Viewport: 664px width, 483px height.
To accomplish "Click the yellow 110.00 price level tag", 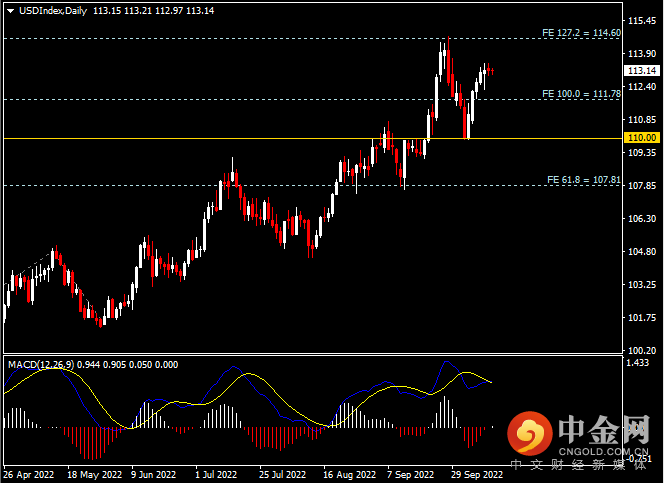I will pyautogui.click(x=642, y=138).
